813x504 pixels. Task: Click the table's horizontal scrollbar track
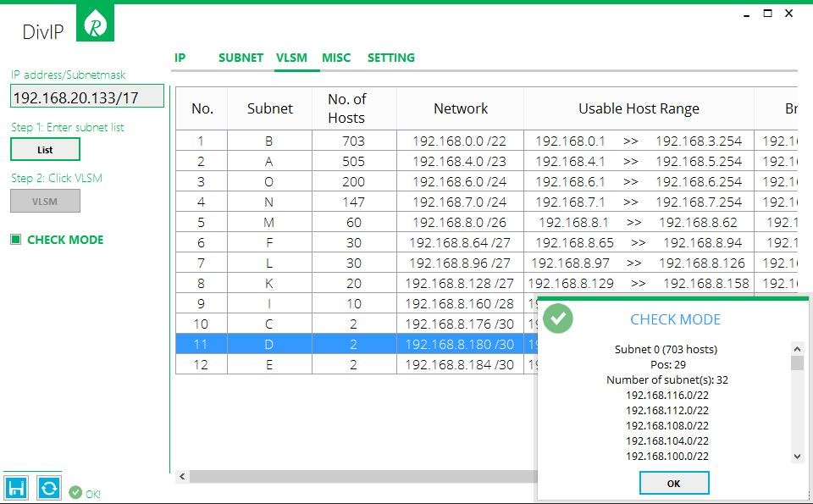[363, 476]
